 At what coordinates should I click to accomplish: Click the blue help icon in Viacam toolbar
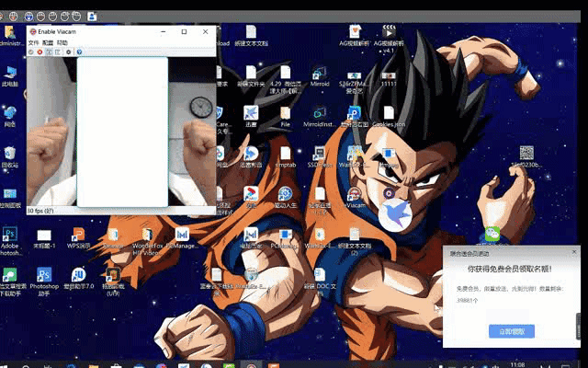[x=79, y=52]
